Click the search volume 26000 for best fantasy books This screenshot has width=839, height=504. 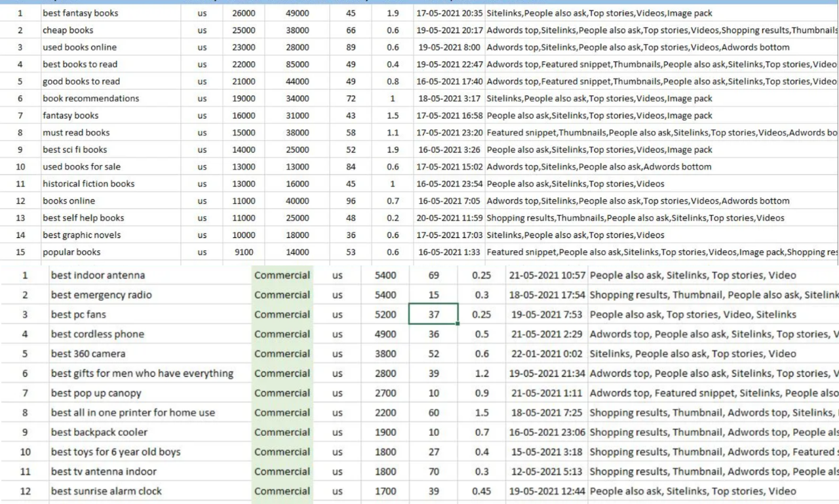(x=243, y=13)
